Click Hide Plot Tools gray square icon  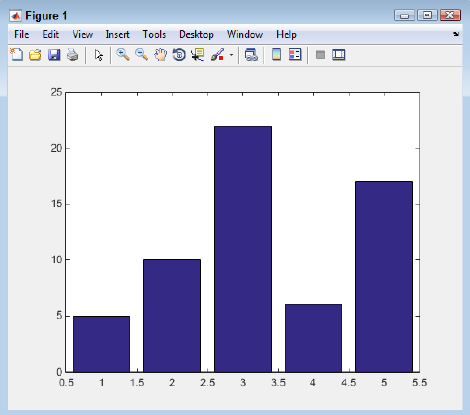320,55
